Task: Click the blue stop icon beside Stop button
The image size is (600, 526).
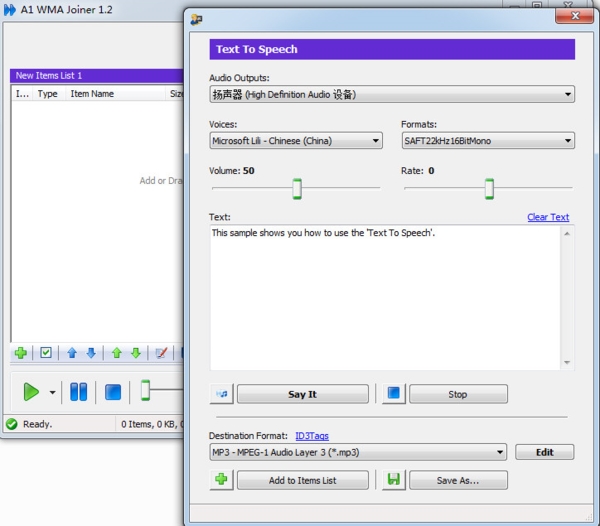Action: 393,394
